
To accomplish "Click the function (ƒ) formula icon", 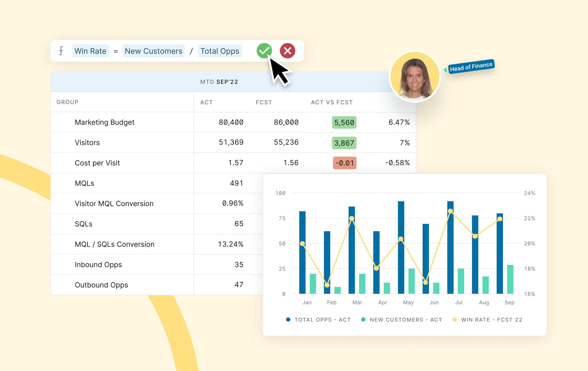I will click(61, 51).
